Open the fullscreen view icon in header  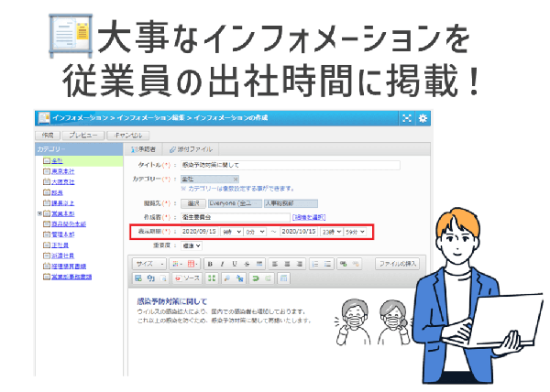point(406,118)
